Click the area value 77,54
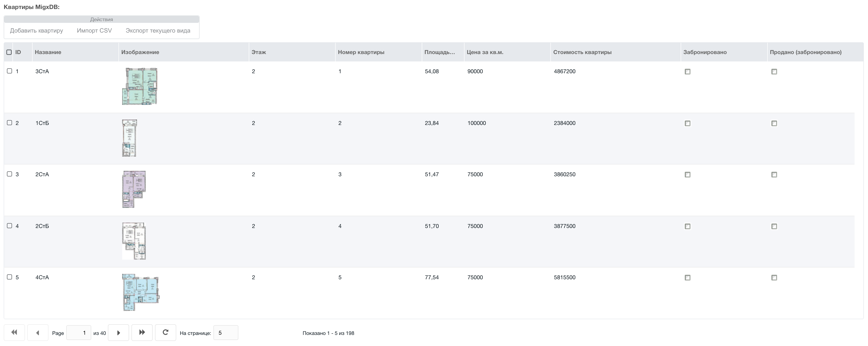Viewport: 868px width, 346px height. point(432,277)
